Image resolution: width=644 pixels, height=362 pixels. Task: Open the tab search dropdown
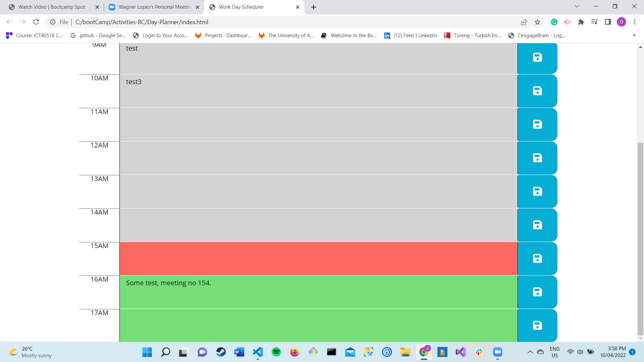coord(577,6)
